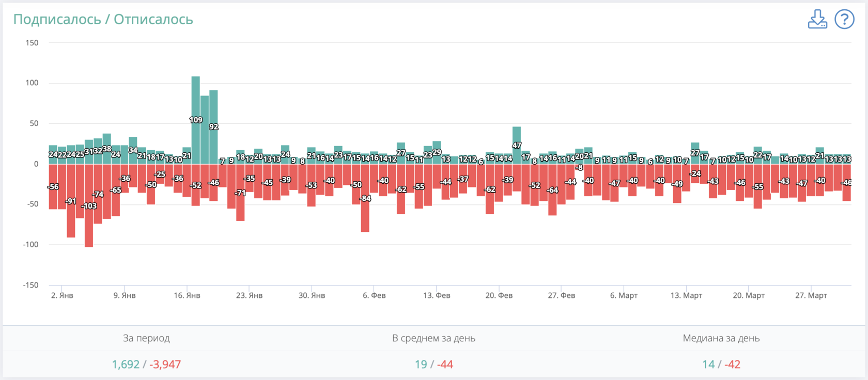Click the В среднем за день heading
Viewport: 868px width, 380px height.
coord(434,339)
